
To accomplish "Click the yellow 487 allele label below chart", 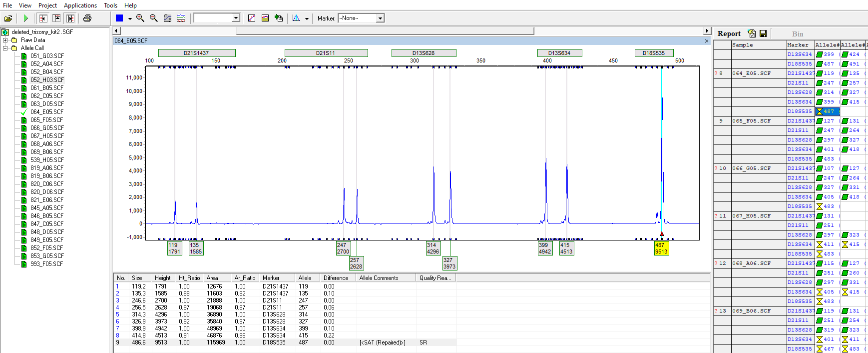I will tap(661, 248).
